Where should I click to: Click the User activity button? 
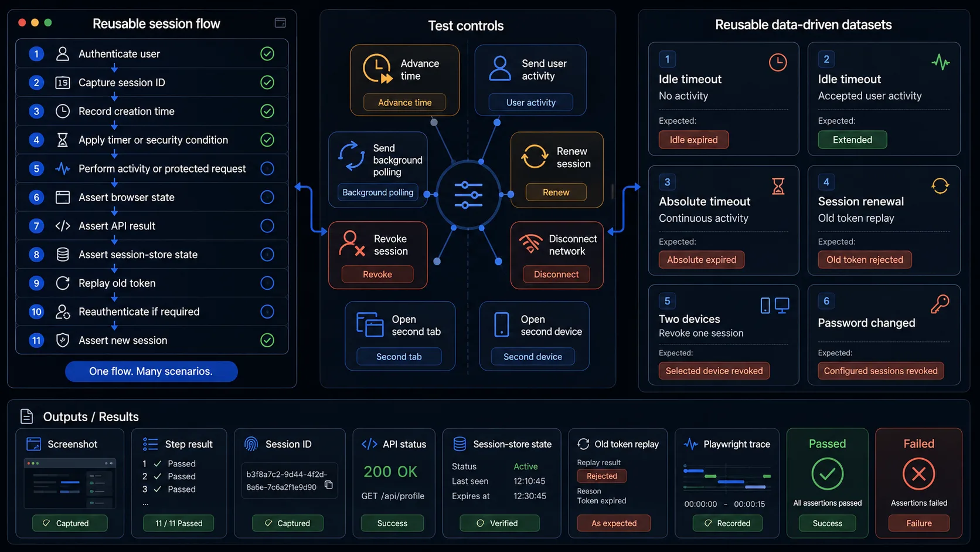531,103
